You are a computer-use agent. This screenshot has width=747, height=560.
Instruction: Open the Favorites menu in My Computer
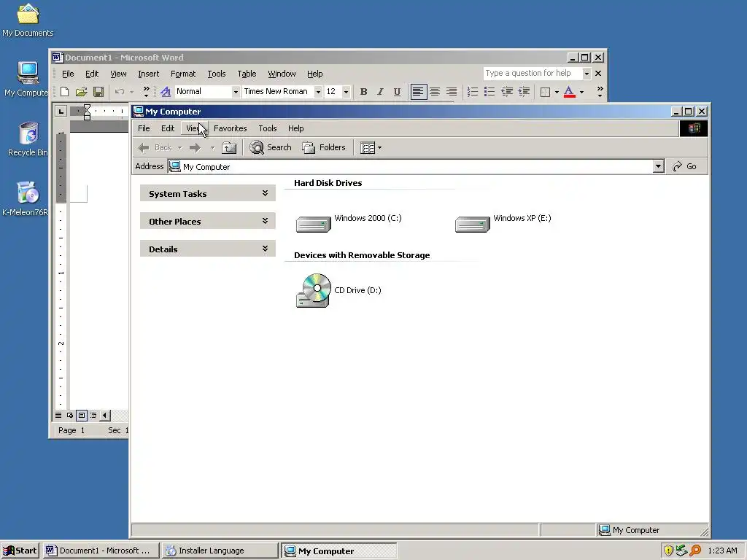point(230,128)
